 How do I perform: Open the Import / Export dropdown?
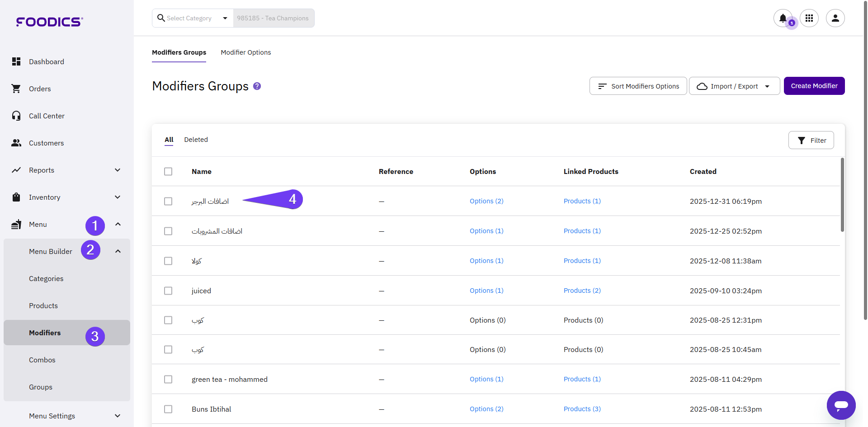(x=734, y=86)
